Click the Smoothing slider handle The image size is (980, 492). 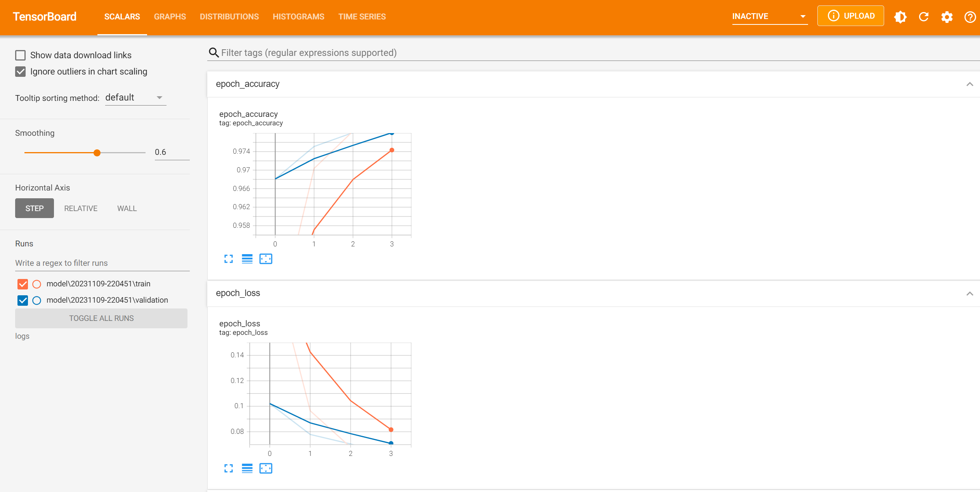pos(97,153)
